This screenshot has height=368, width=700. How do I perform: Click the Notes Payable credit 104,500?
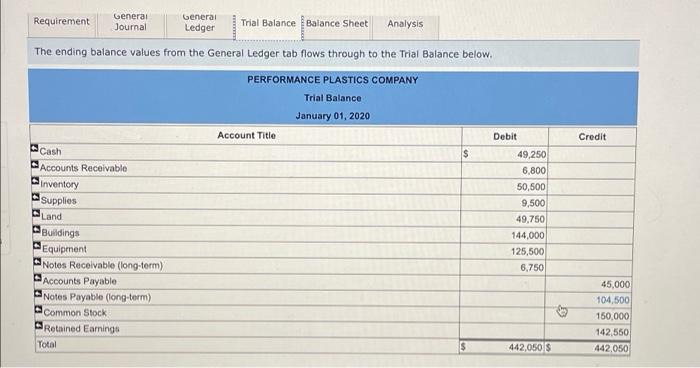(613, 300)
